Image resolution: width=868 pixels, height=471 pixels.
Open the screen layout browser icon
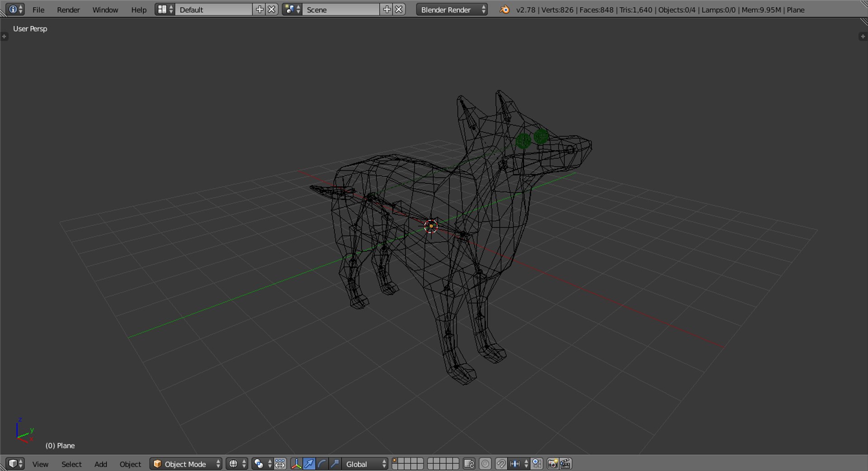coord(165,10)
